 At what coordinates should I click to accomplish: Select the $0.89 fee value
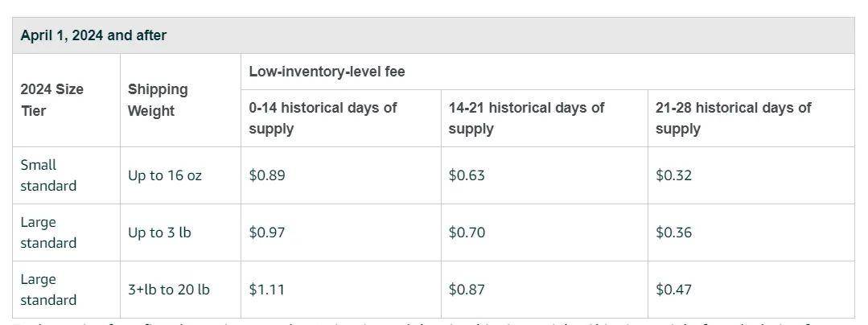tap(267, 175)
